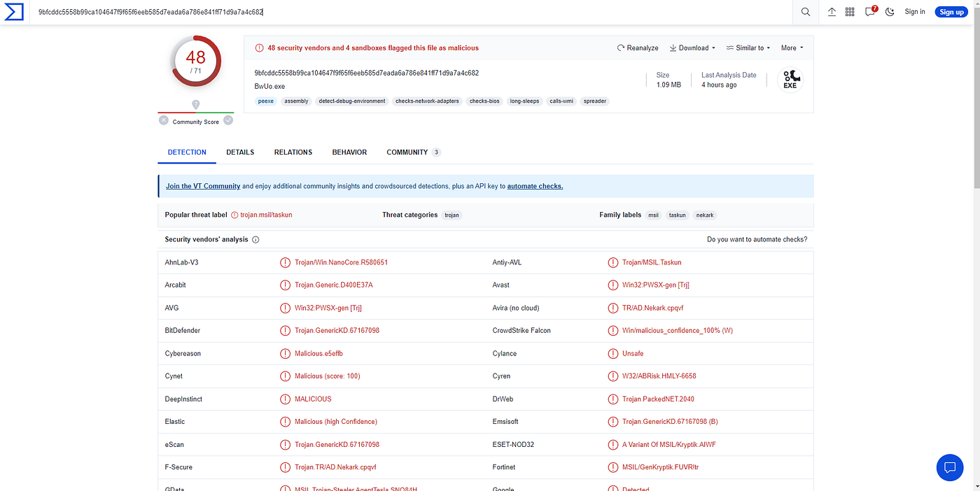Screen dimensions: 980x491
Task: Open the chat support bubble icon
Action: (x=950, y=467)
